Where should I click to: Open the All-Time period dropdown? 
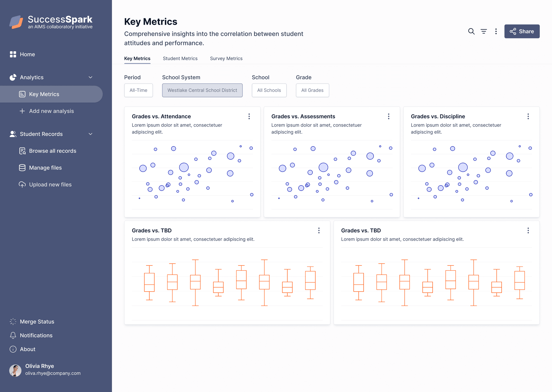click(x=138, y=90)
